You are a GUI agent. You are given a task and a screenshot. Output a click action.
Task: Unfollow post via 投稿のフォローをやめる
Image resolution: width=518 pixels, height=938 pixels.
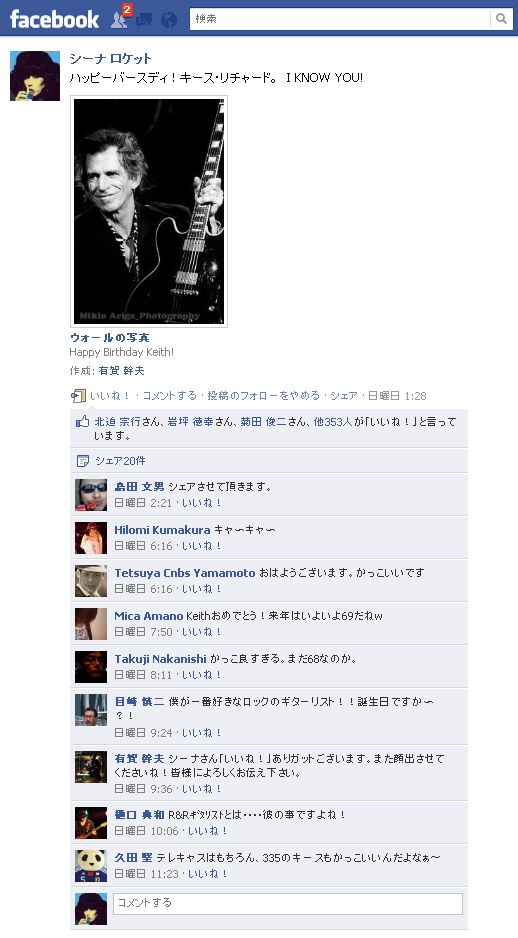pos(264,396)
